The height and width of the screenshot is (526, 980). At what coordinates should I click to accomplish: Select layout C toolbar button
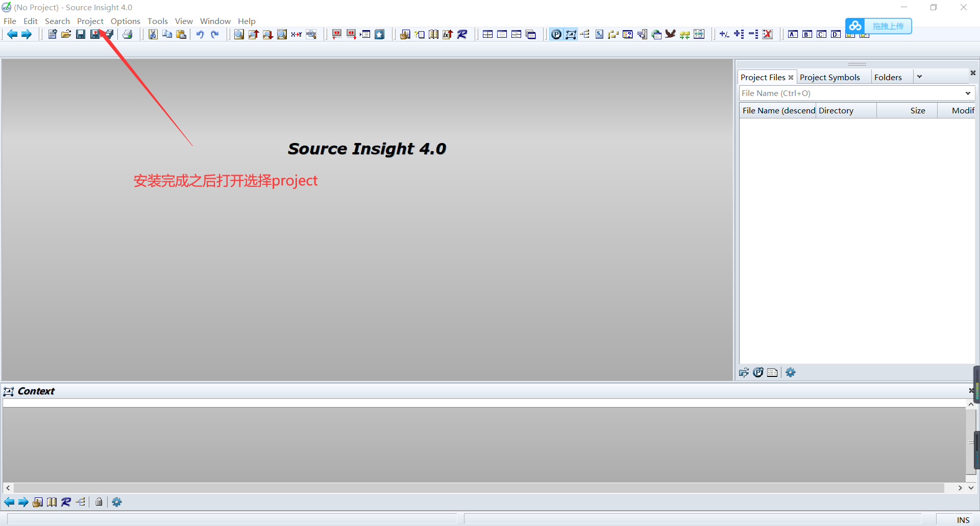[x=822, y=34]
